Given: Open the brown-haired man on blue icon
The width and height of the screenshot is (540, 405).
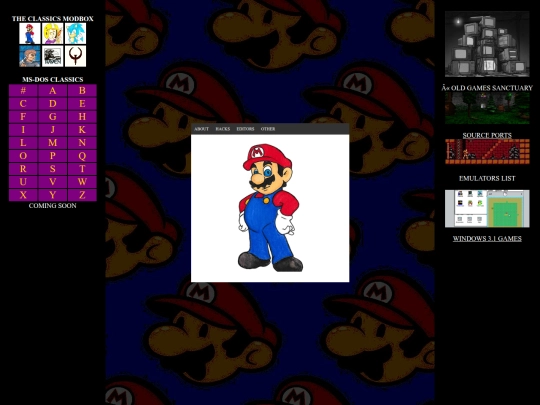Looking at the screenshot, I should [30, 56].
